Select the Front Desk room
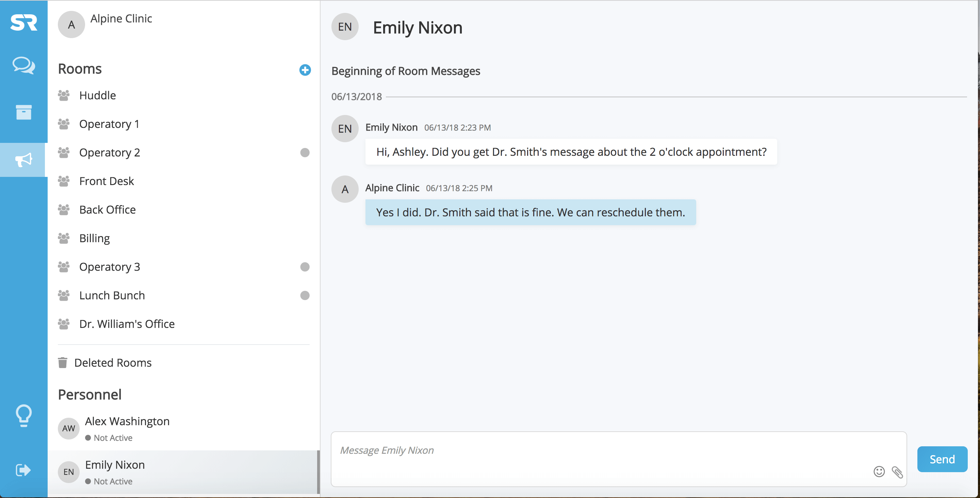This screenshot has width=980, height=498. pos(107,181)
